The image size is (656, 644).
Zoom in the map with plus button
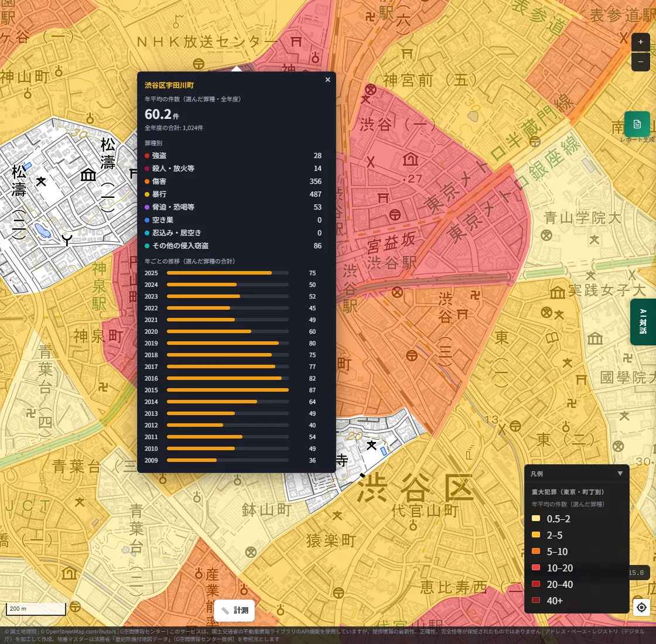click(x=640, y=42)
